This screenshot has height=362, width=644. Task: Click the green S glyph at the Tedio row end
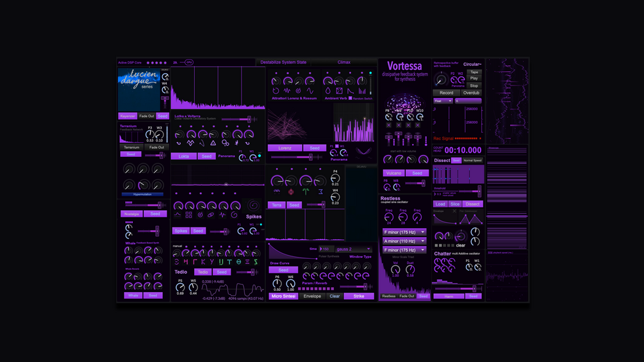coord(256,262)
